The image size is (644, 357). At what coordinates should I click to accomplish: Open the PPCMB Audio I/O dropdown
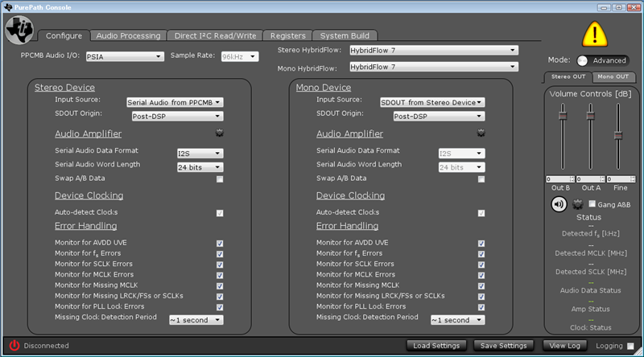pyautogui.click(x=125, y=56)
